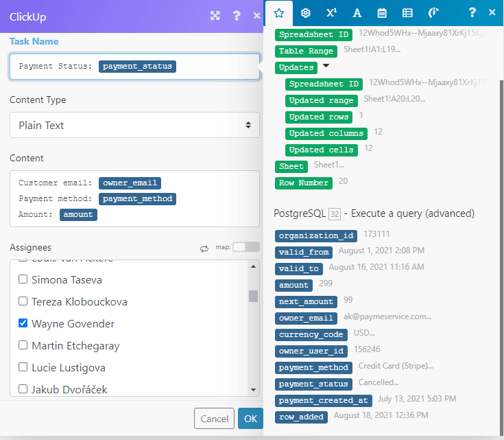This screenshot has width=504, height=440.
Task: Select the starred favorites tab
Action: click(278, 13)
